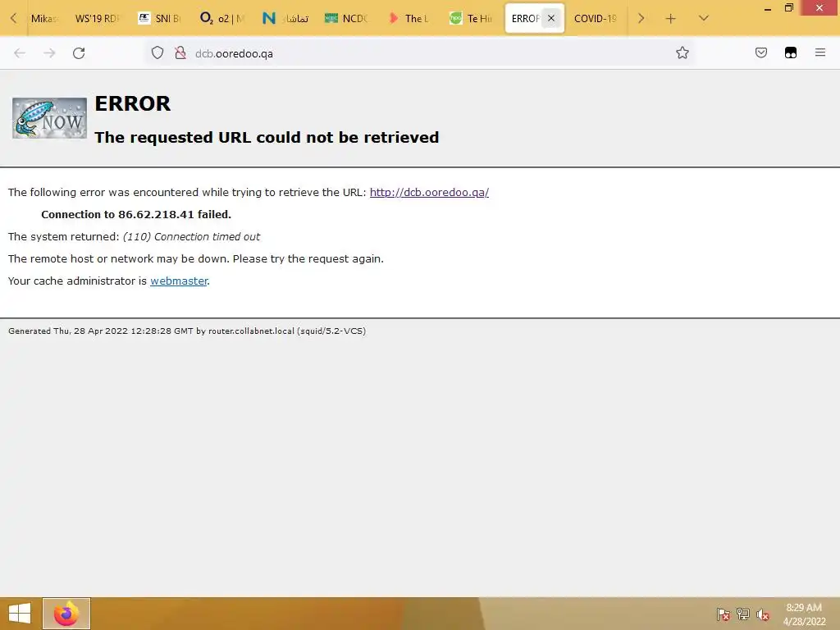The width and height of the screenshot is (840, 630).
Task: Switch to the o2 | M tab
Action: pyautogui.click(x=221, y=19)
